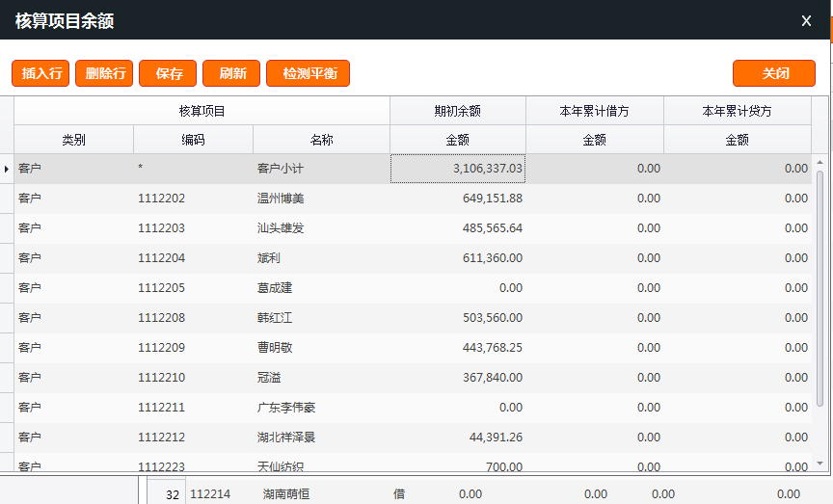Click the 名称 column header

321,140
